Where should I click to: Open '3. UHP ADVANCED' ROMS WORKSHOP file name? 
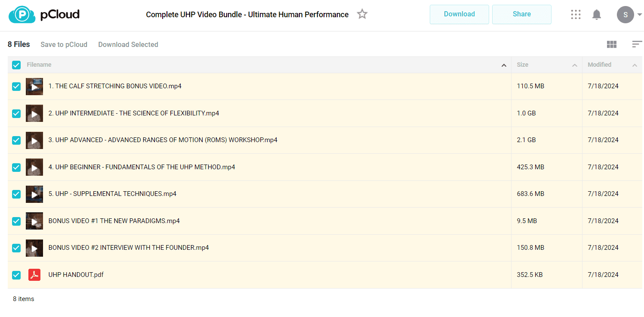(163, 140)
